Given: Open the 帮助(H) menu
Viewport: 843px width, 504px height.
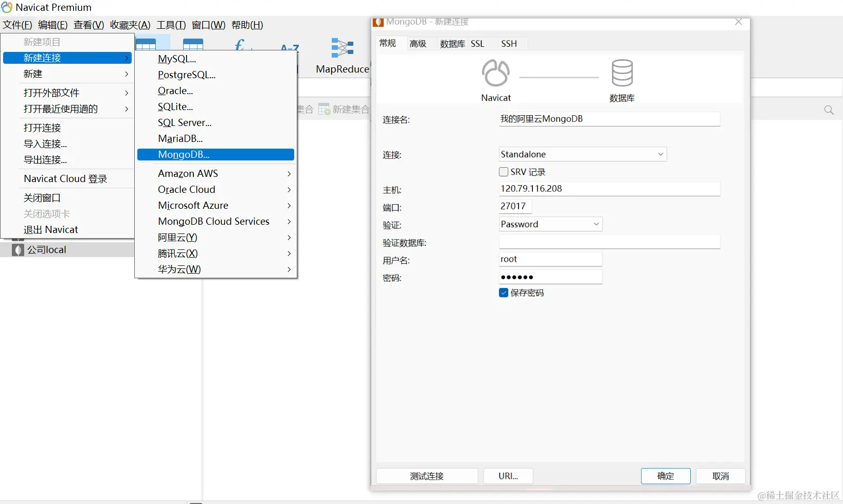Looking at the screenshot, I should (x=247, y=25).
